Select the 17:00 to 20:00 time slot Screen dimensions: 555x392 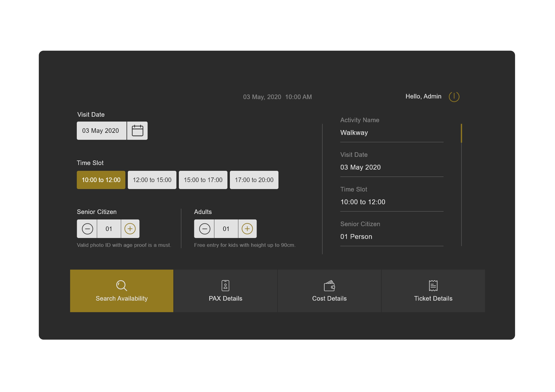(254, 180)
